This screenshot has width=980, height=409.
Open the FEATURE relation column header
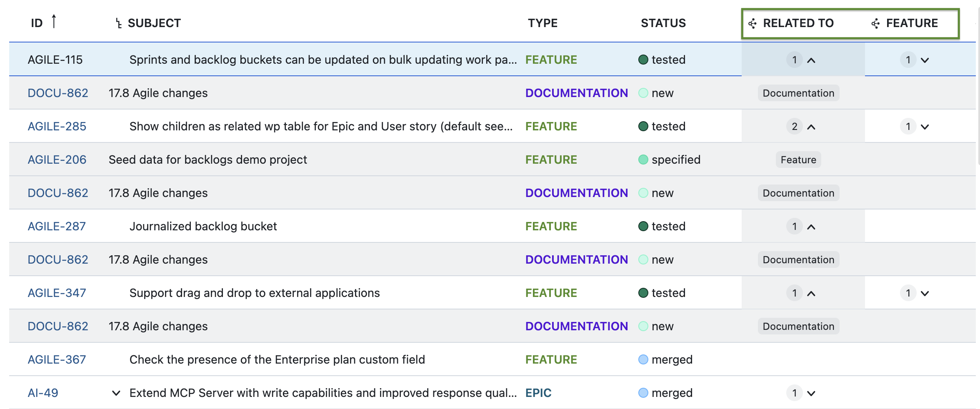(x=912, y=23)
